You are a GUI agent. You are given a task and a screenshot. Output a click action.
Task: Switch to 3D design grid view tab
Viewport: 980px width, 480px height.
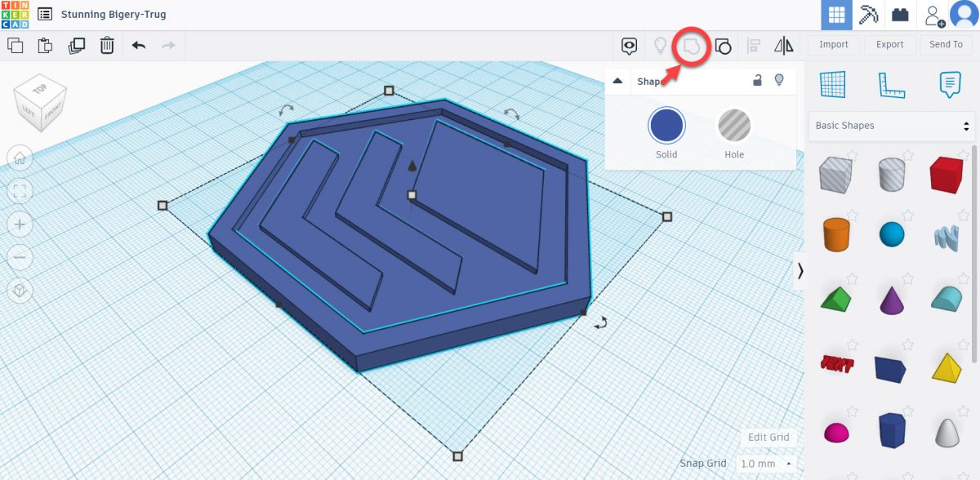(836, 15)
